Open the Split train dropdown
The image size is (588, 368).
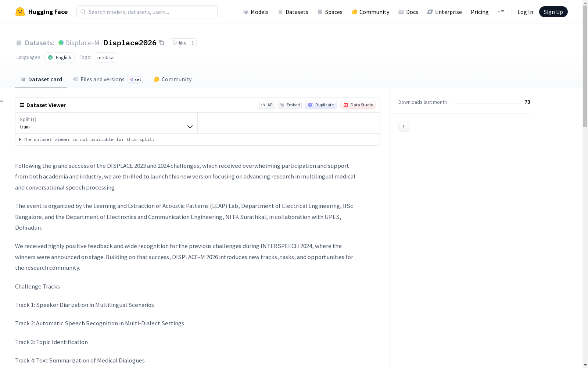106,123
